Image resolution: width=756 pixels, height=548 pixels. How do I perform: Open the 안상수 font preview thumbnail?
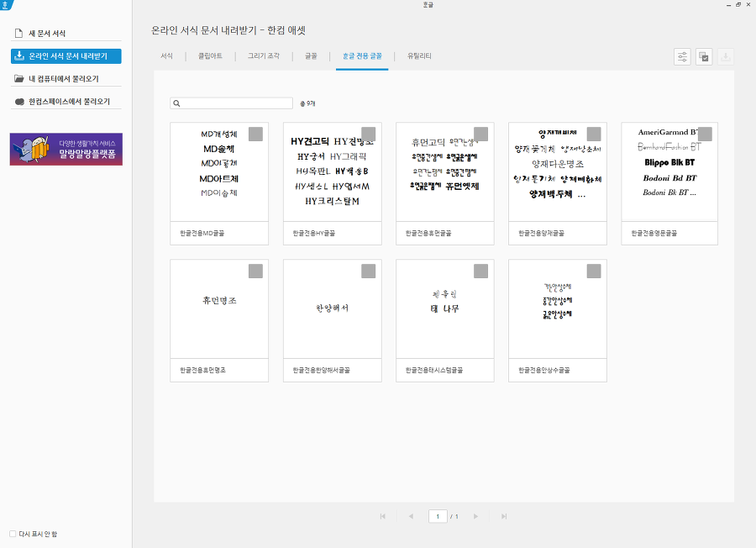point(558,309)
